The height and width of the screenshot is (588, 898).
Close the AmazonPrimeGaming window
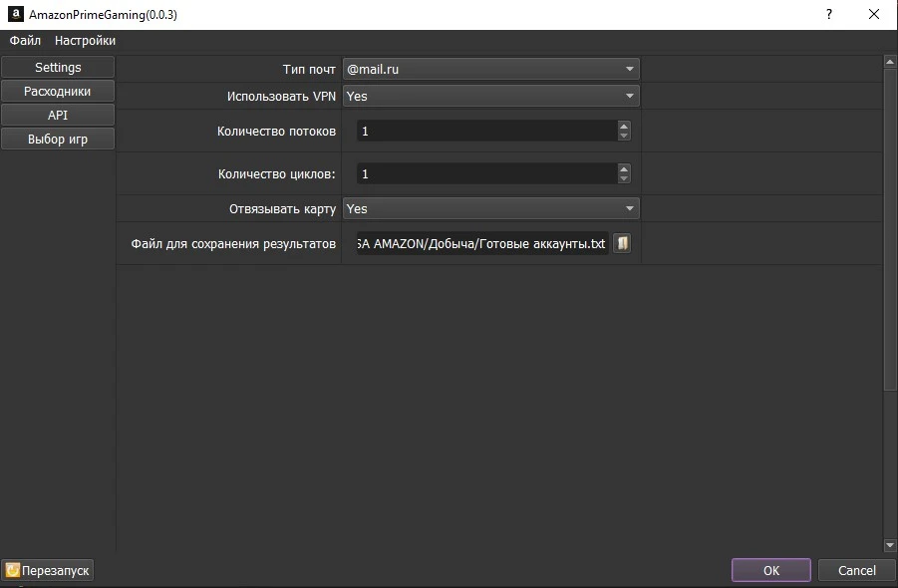[x=874, y=14]
